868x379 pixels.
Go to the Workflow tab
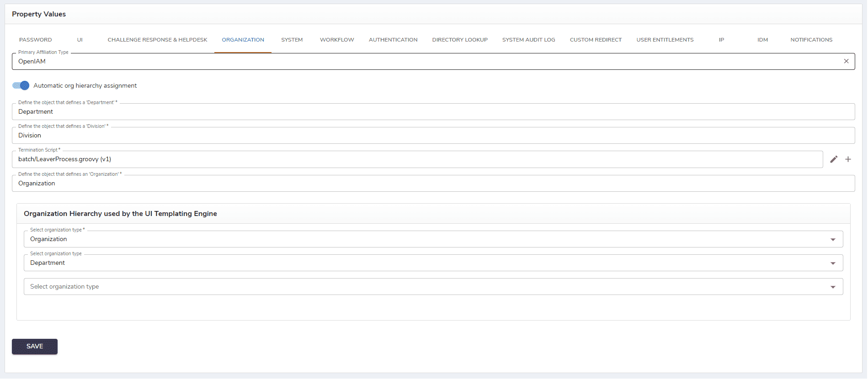(x=337, y=40)
